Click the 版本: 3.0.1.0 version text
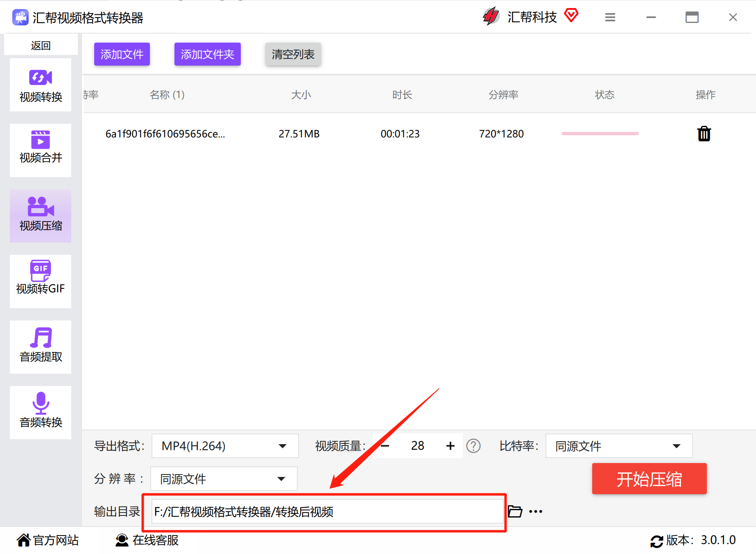The image size is (756, 554). pyautogui.click(x=701, y=540)
